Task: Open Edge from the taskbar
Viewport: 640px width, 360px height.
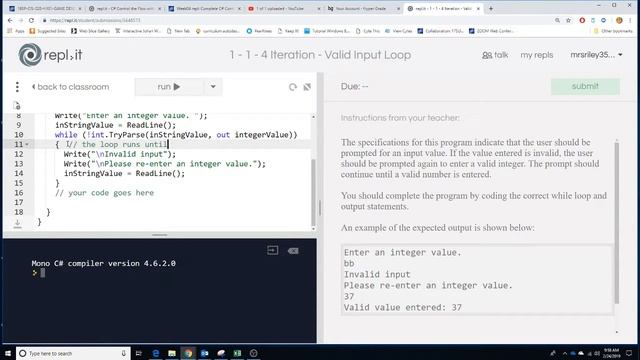Action: [x=156, y=353]
